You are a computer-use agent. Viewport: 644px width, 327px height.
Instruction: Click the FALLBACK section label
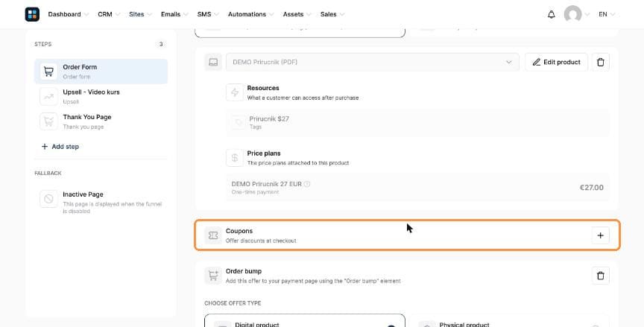[48, 173]
